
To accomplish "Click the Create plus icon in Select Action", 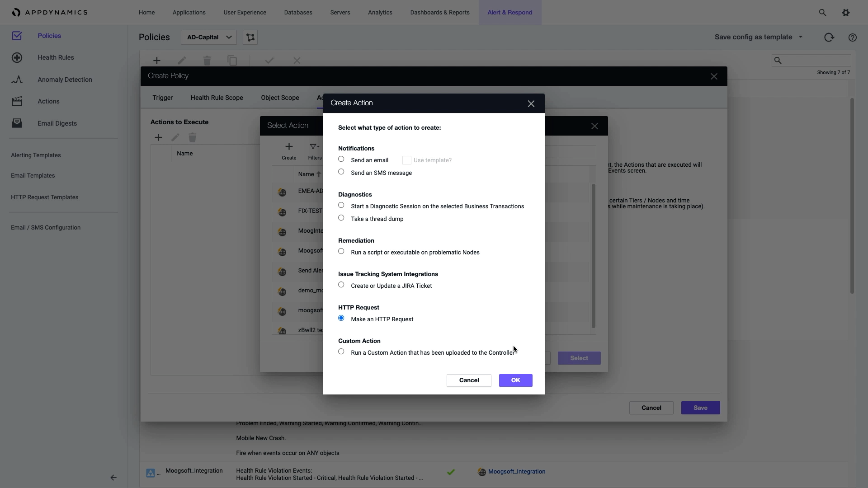I will coord(289,147).
